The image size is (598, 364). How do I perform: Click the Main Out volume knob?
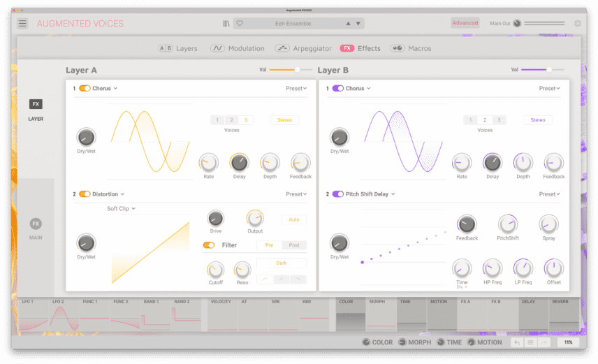click(517, 23)
